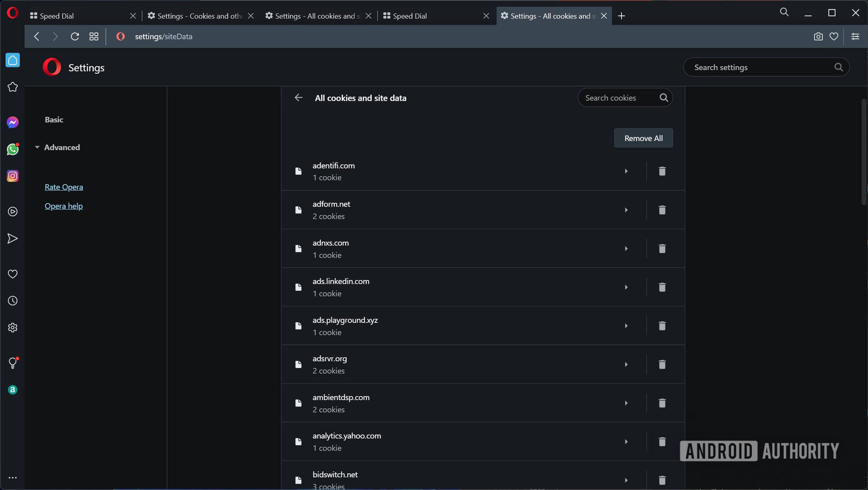Expand ads.linkedin.com details arrow

pyautogui.click(x=626, y=287)
